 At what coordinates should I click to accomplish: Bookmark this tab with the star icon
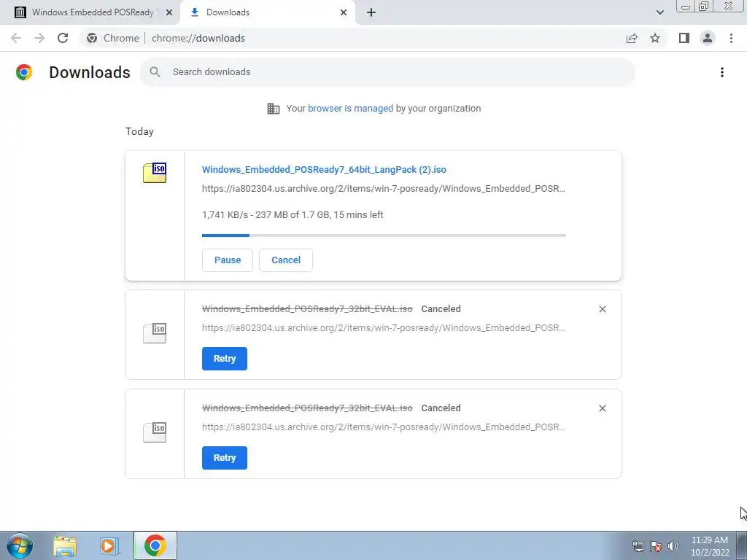[655, 38]
